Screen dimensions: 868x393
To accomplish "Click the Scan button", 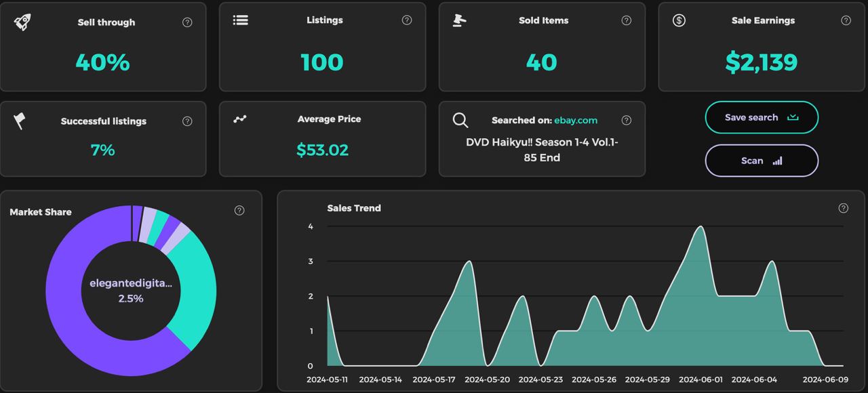I will point(762,161).
